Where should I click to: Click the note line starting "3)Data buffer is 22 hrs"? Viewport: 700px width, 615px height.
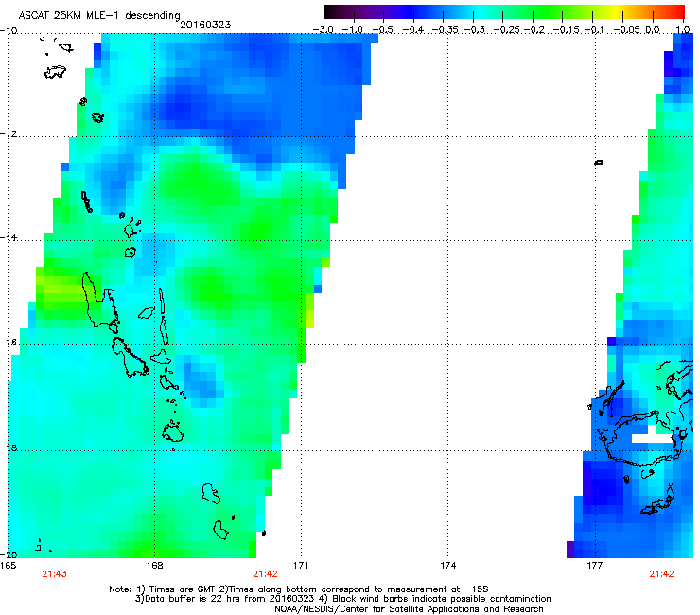(x=342, y=599)
